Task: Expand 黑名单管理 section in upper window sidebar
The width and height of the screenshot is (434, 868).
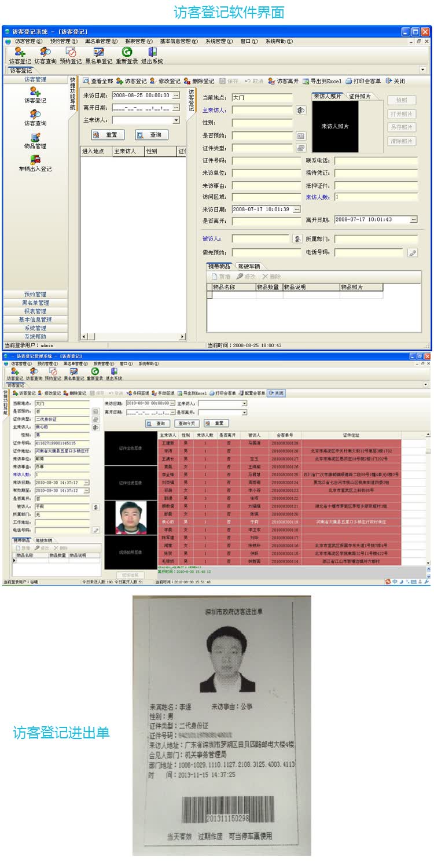Action: pyautogui.click(x=35, y=303)
